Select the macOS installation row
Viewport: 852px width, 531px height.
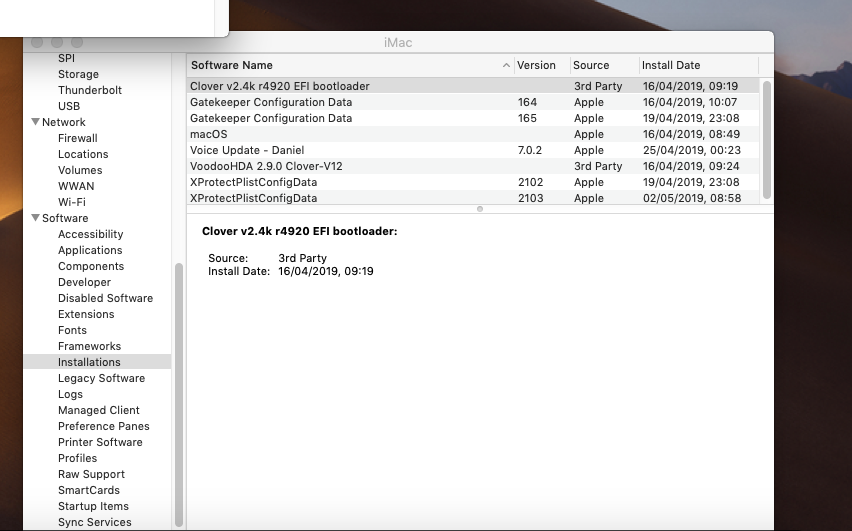click(x=473, y=134)
